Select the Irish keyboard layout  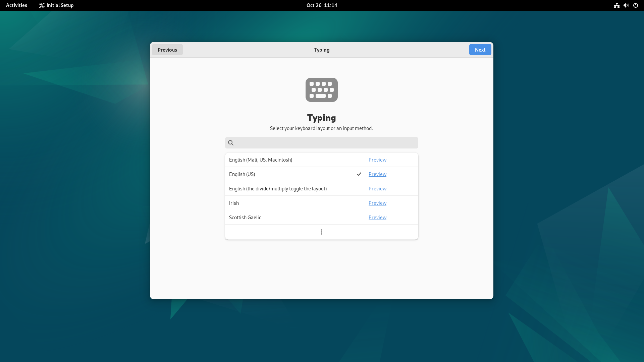point(288,203)
